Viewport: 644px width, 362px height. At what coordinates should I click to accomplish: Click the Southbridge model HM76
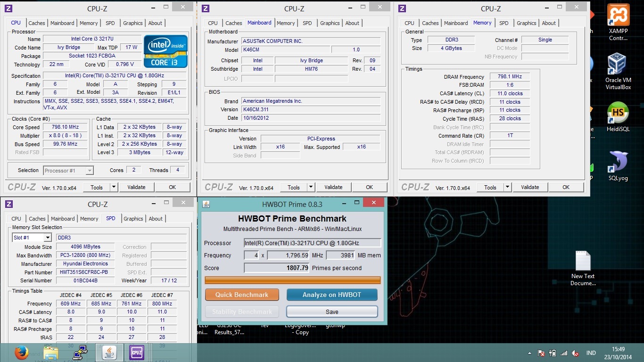click(312, 69)
